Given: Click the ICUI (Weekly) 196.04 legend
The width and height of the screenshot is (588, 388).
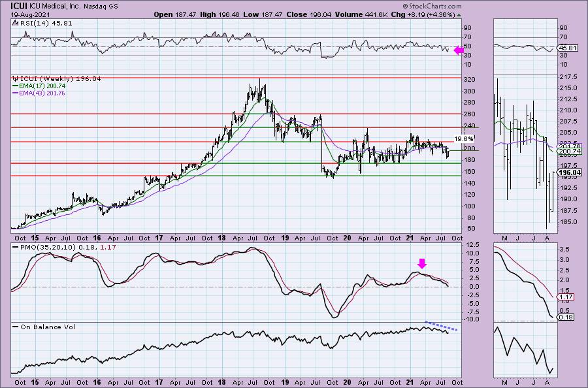Looking at the screenshot, I should [60, 79].
